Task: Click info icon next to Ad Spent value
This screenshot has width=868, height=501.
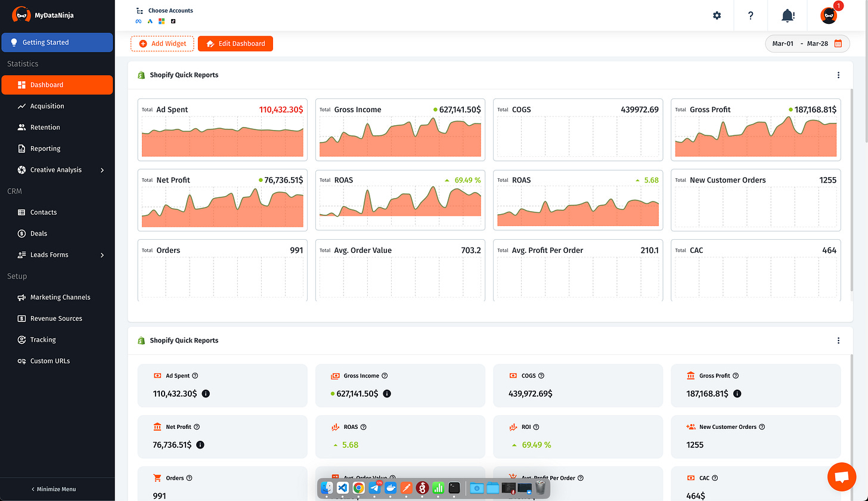Action: point(206,394)
